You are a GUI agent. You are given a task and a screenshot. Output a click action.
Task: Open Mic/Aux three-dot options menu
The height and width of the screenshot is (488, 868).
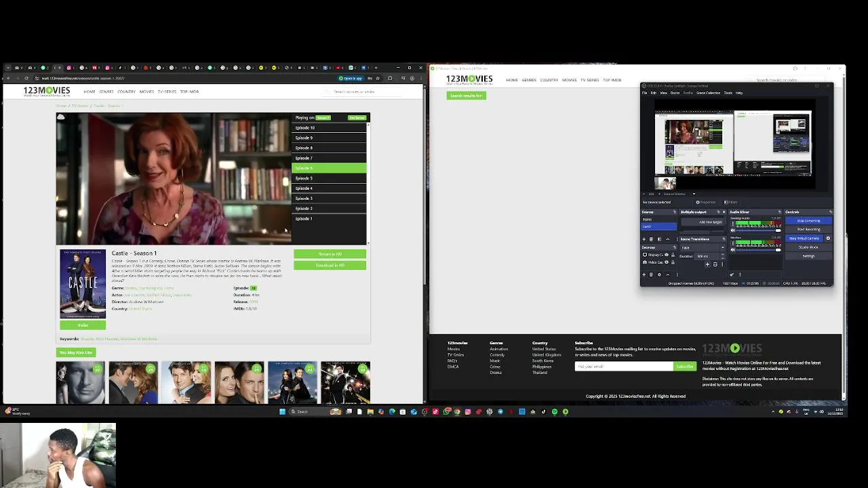point(732,243)
